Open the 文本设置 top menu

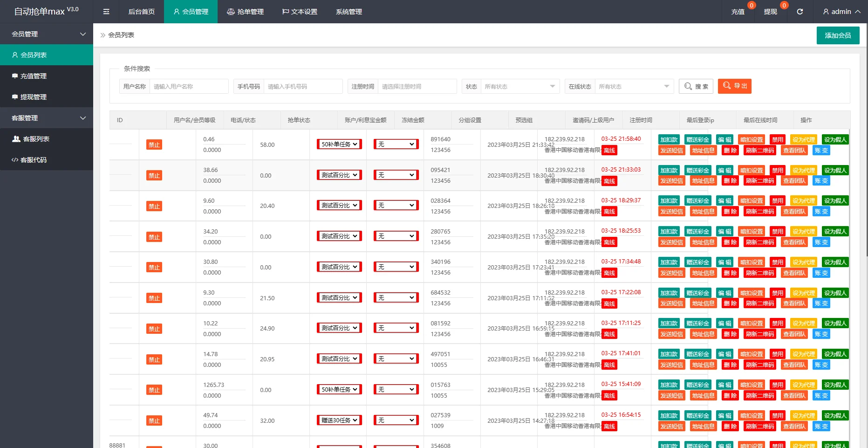300,12
